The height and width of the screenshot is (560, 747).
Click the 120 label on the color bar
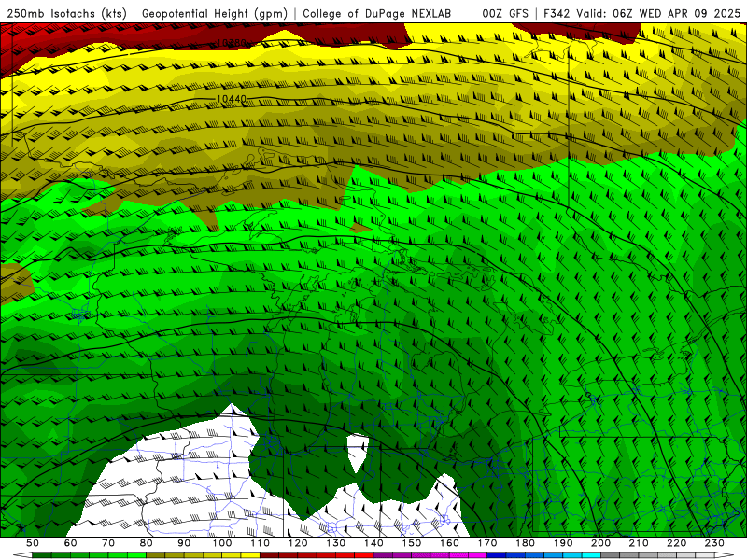point(298,543)
